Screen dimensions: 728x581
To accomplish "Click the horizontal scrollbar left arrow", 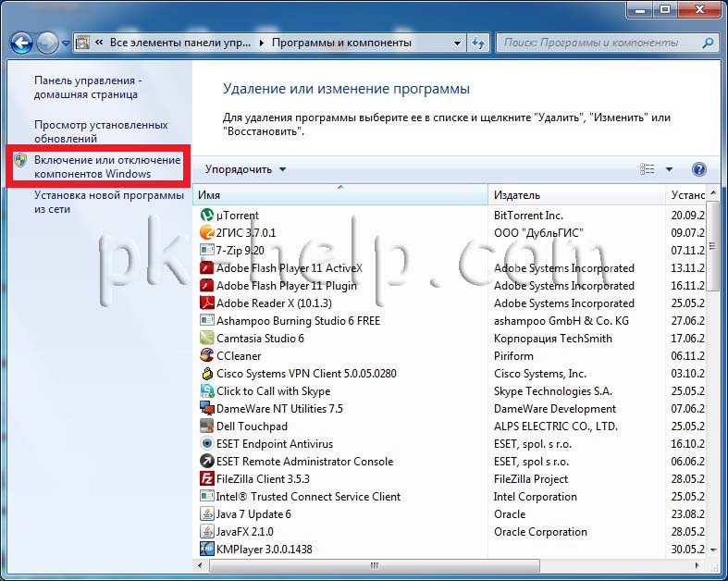I will pyautogui.click(x=200, y=565).
